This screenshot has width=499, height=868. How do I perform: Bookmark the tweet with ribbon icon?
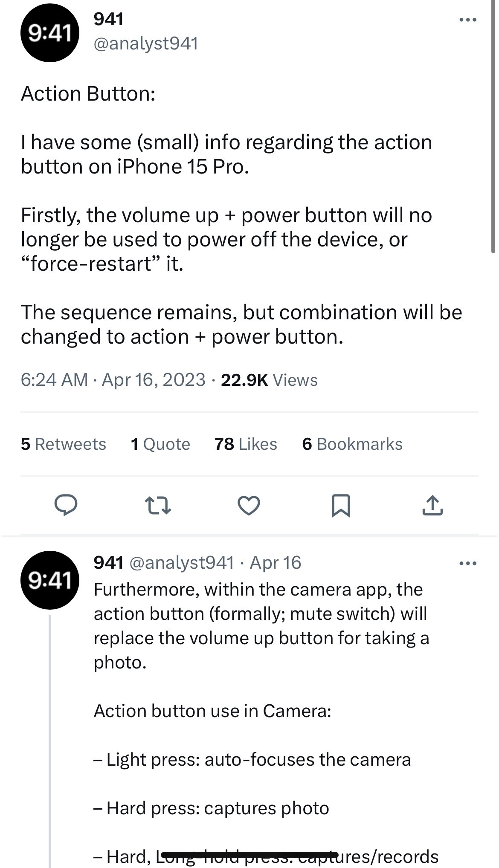pos(341,506)
